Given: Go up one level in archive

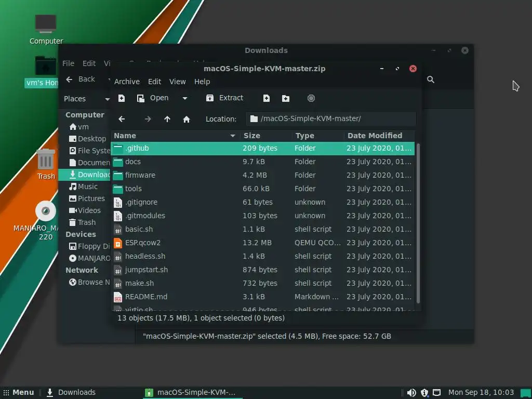Looking at the screenshot, I should [x=167, y=119].
